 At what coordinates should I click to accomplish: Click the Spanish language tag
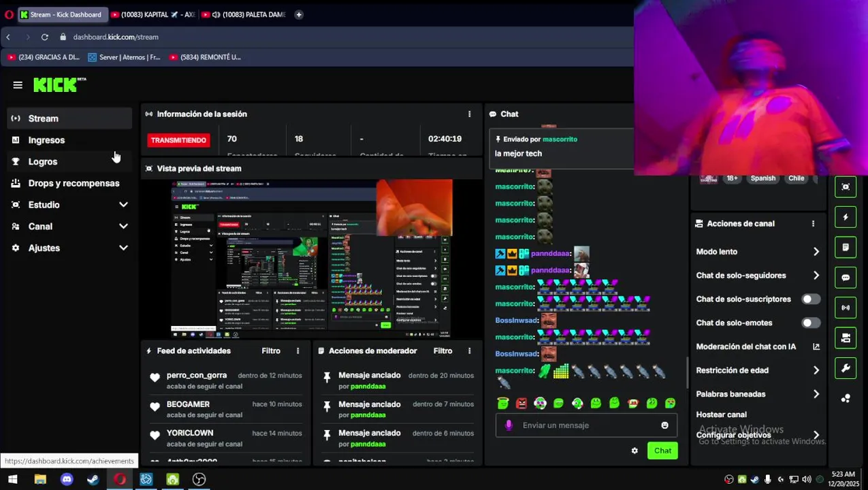[x=763, y=178]
